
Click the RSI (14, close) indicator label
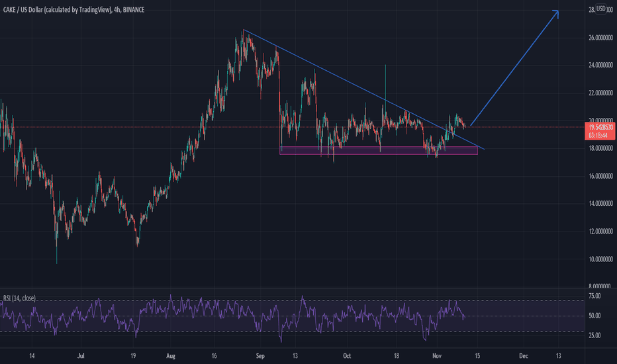point(19,298)
